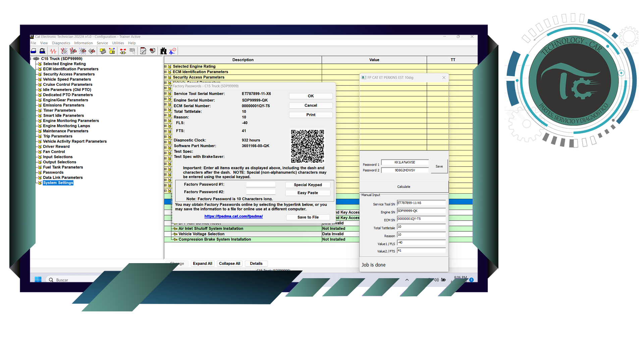
Task: Open Logged Event Codes toolbar icon
Action: click(x=92, y=51)
